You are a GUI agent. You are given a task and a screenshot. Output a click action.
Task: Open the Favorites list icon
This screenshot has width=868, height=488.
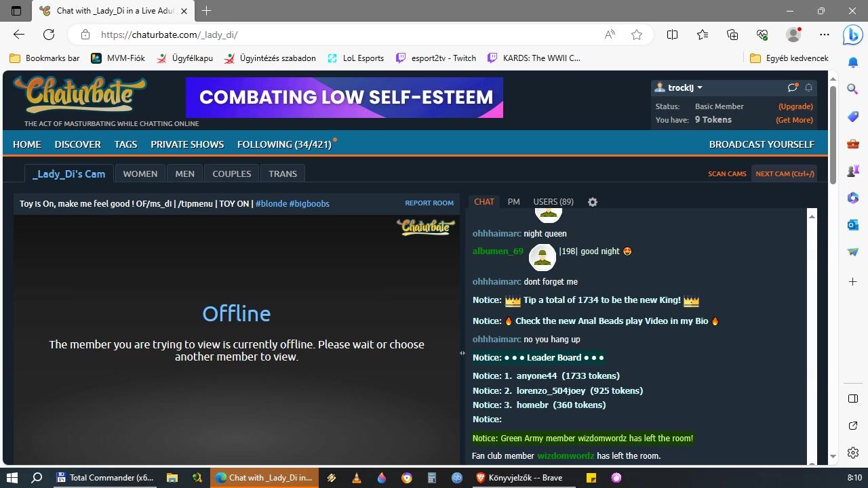click(703, 35)
